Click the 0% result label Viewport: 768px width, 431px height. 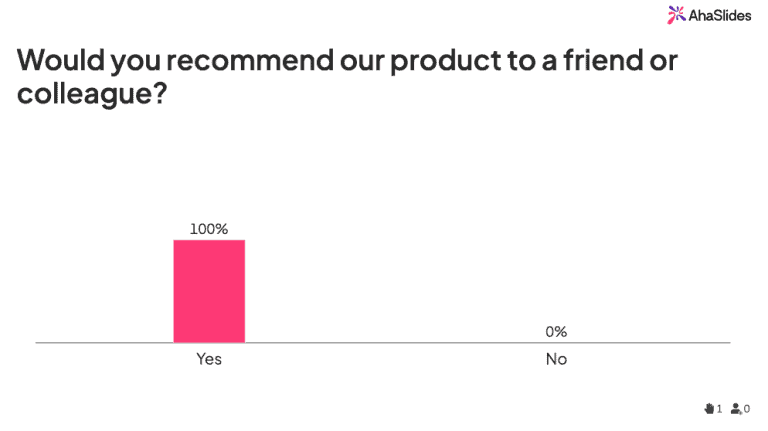pyautogui.click(x=556, y=332)
